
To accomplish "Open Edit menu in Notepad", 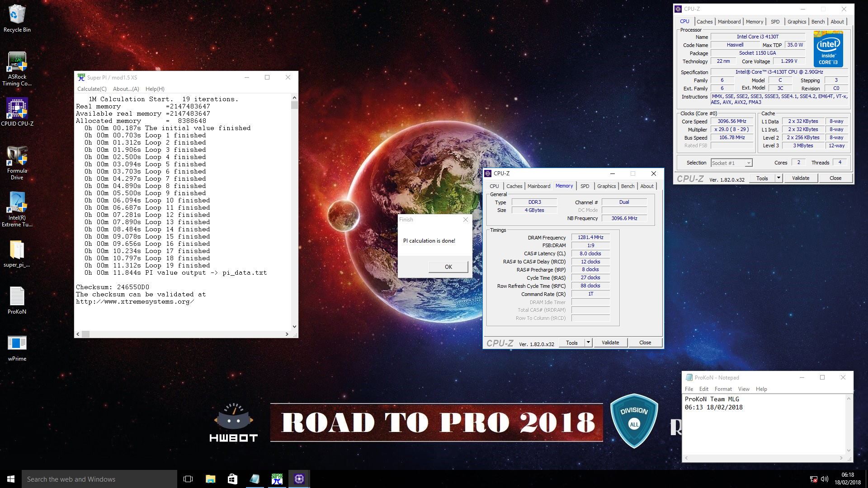I will pyautogui.click(x=704, y=389).
